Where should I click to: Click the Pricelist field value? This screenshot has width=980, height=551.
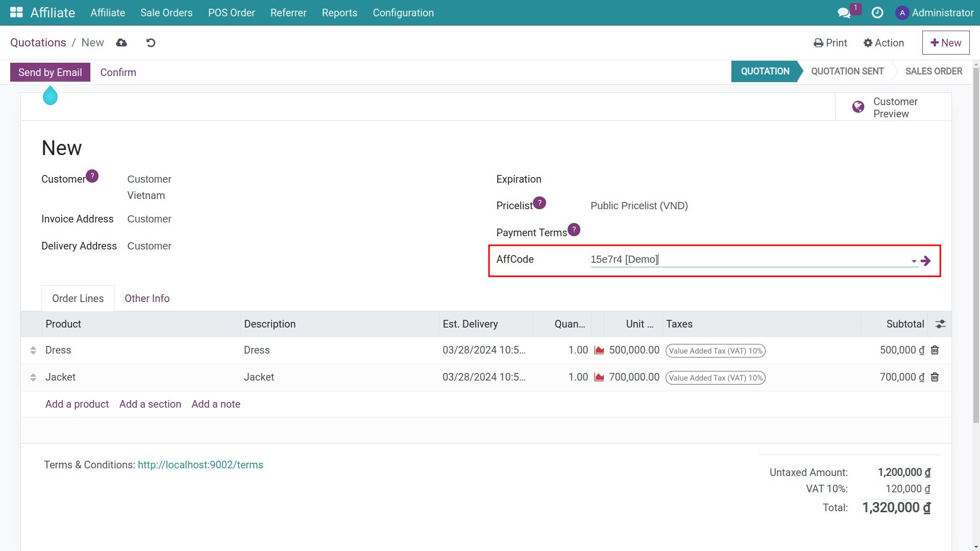[x=639, y=206]
